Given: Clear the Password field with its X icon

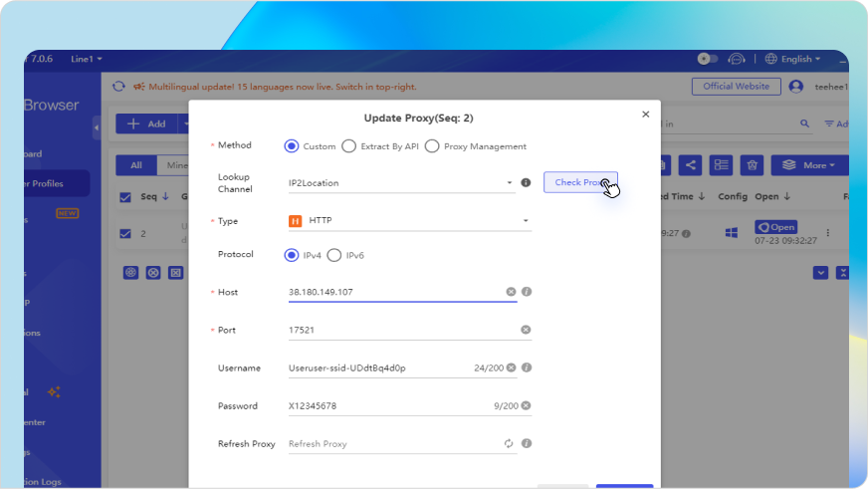Looking at the screenshot, I should [x=526, y=405].
